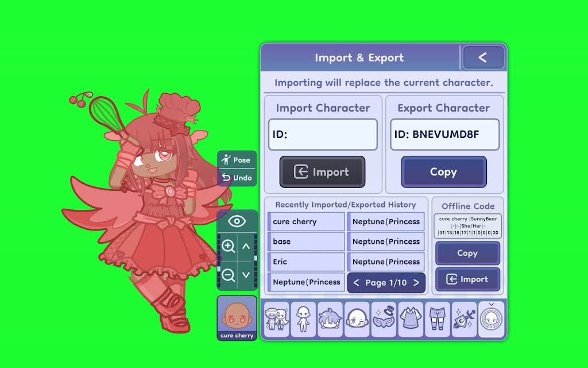Click Copy under Export Character

tap(444, 172)
